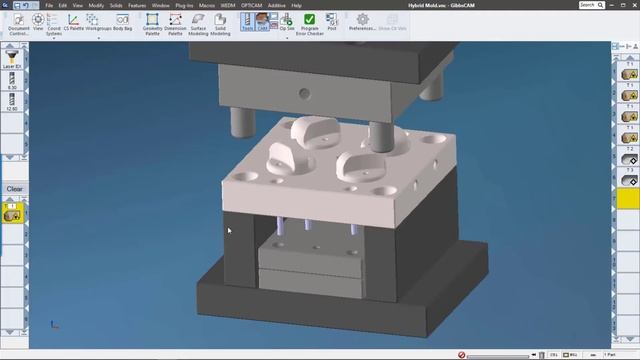Launch Op Sim simulation
Image resolution: width=640 pixels, height=360 pixels.
point(287,22)
